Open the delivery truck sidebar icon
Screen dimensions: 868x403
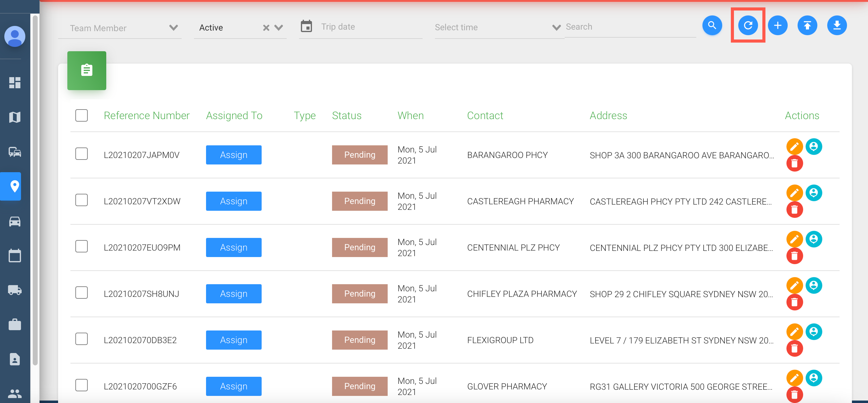[15, 290]
